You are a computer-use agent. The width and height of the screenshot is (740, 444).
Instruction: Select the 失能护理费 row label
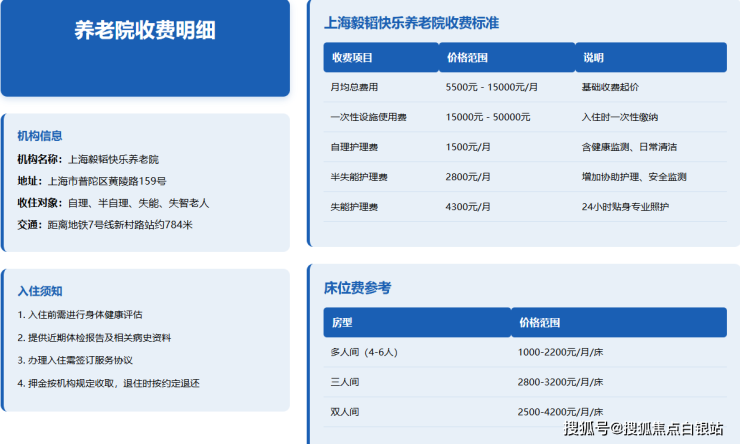pyautogui.click(x=354, y=207)
